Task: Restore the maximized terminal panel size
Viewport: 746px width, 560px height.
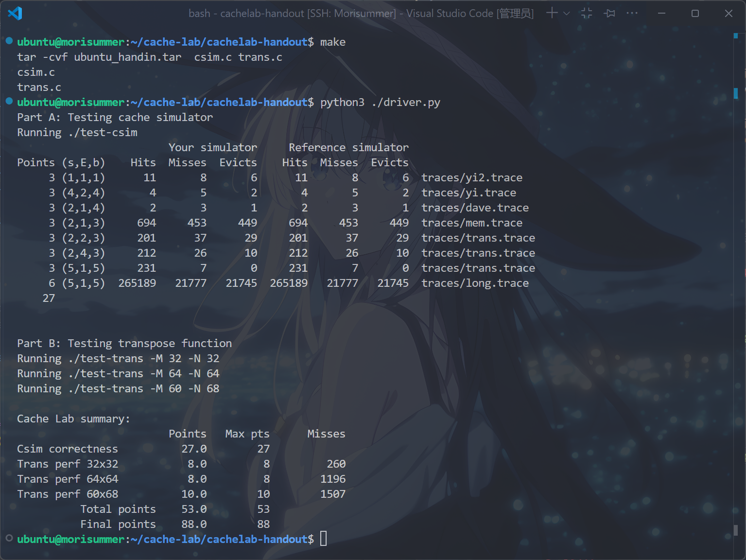Action: coord(587,13)
